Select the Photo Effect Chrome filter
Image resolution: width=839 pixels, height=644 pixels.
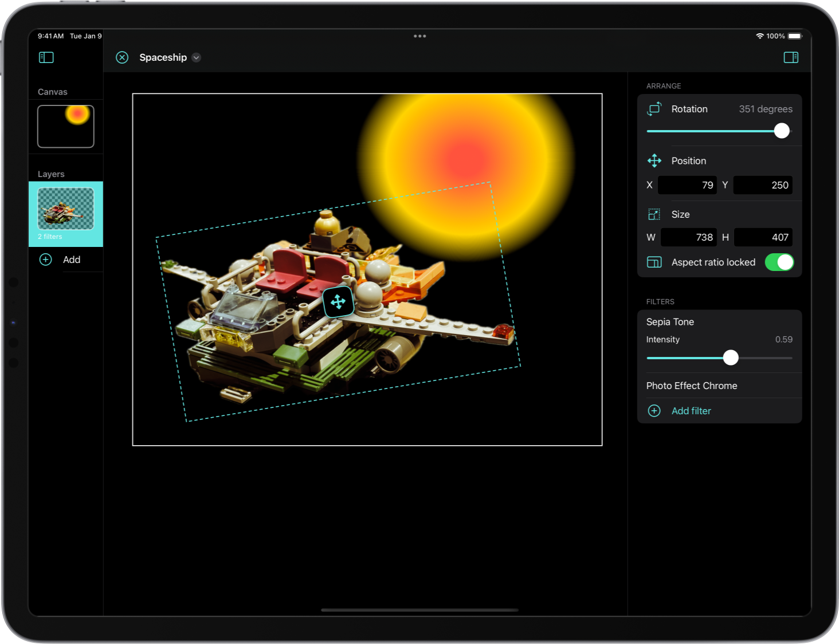[692, 386]
